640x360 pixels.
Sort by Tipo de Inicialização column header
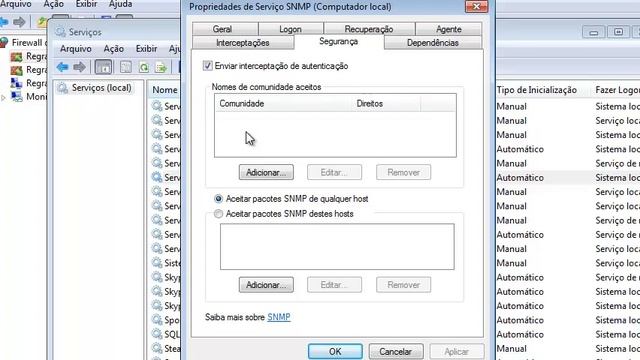[x=536, y=90]
